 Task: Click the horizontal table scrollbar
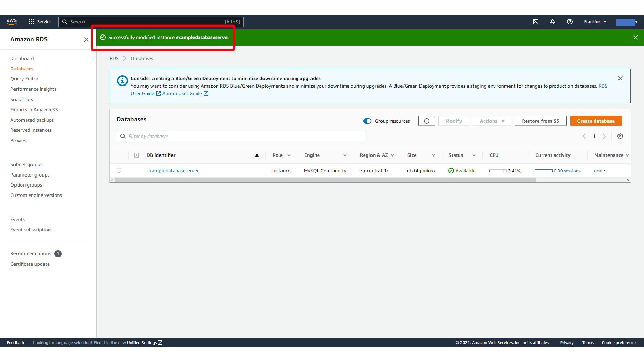pyautogui.click(x=325, y=180)
